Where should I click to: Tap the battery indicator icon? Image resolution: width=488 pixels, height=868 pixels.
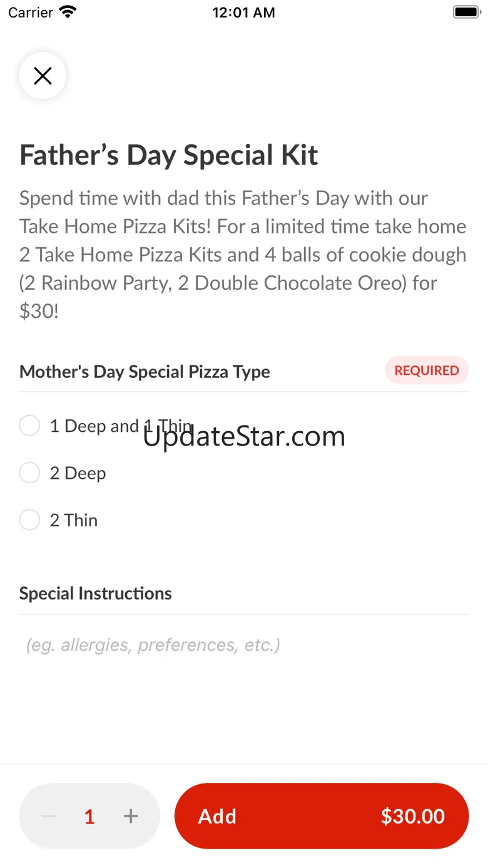[466, 12]
